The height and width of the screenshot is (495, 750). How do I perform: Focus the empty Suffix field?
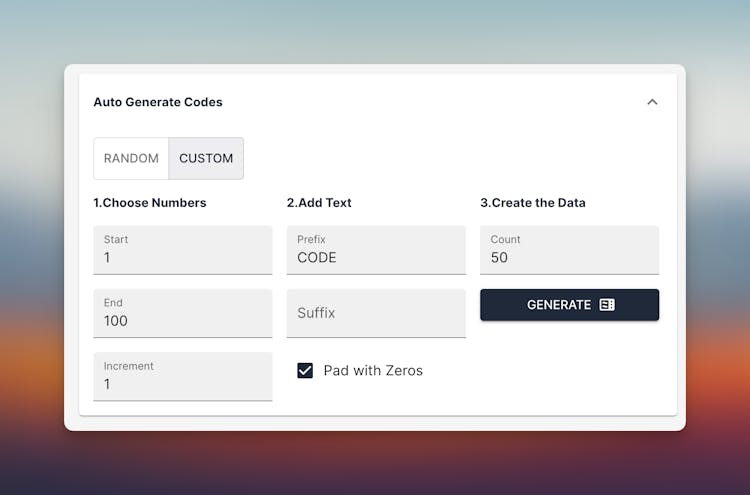click(376, 313)
